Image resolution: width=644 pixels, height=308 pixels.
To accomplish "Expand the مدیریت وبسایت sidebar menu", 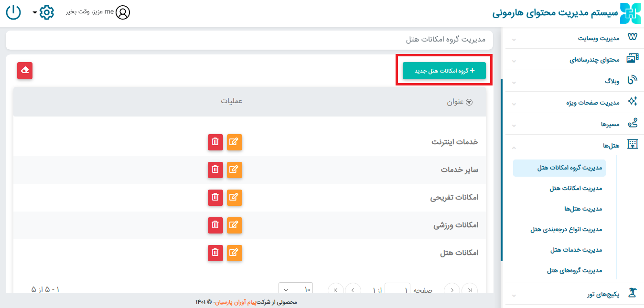I will (x=573, y=38).
